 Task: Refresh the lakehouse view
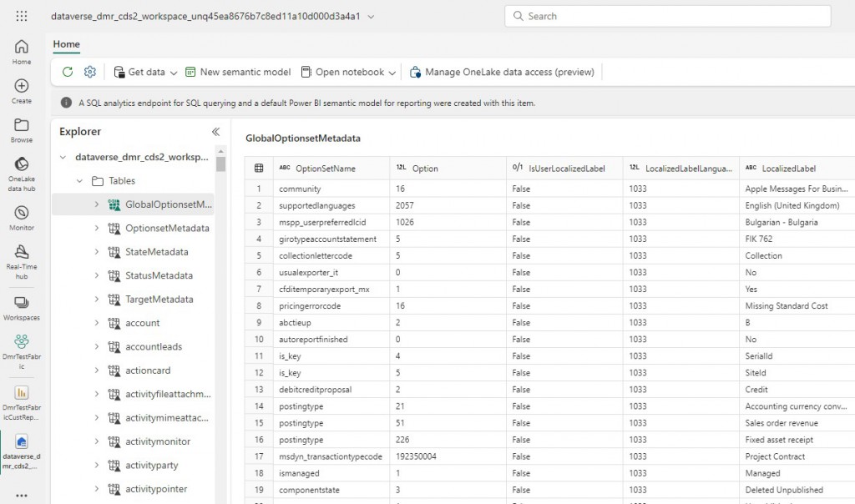tap(68, 72)
